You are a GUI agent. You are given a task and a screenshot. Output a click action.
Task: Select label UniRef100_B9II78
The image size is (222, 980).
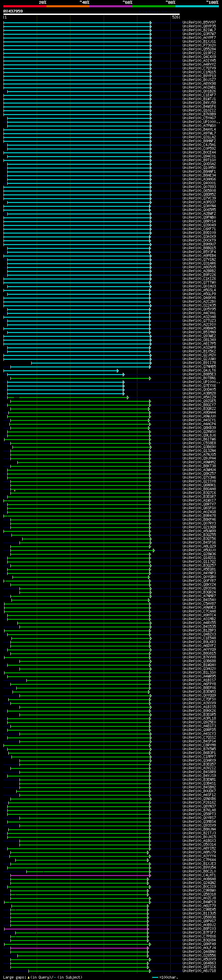(199, 363)
